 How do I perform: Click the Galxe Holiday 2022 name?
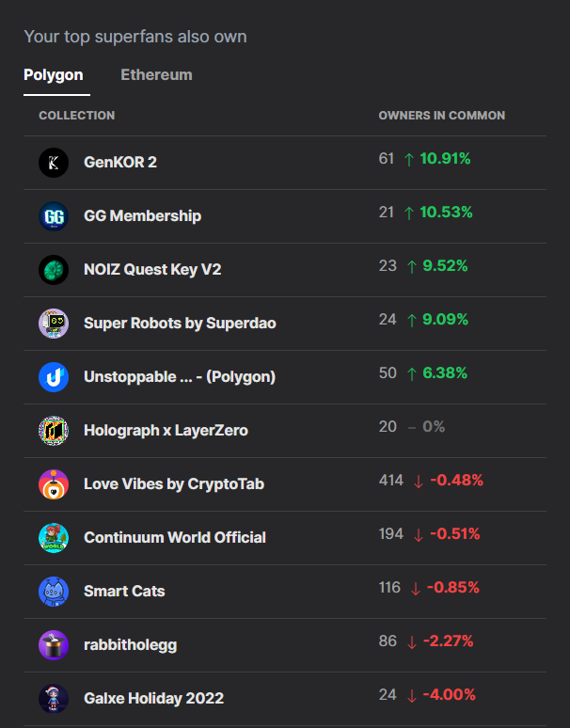point(153,699)
